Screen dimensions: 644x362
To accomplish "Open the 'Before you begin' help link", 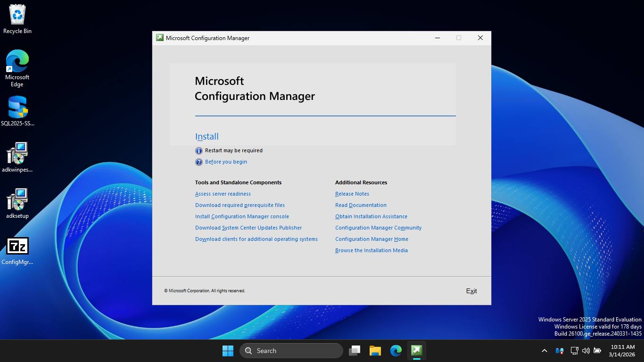I will click(226, 162).
